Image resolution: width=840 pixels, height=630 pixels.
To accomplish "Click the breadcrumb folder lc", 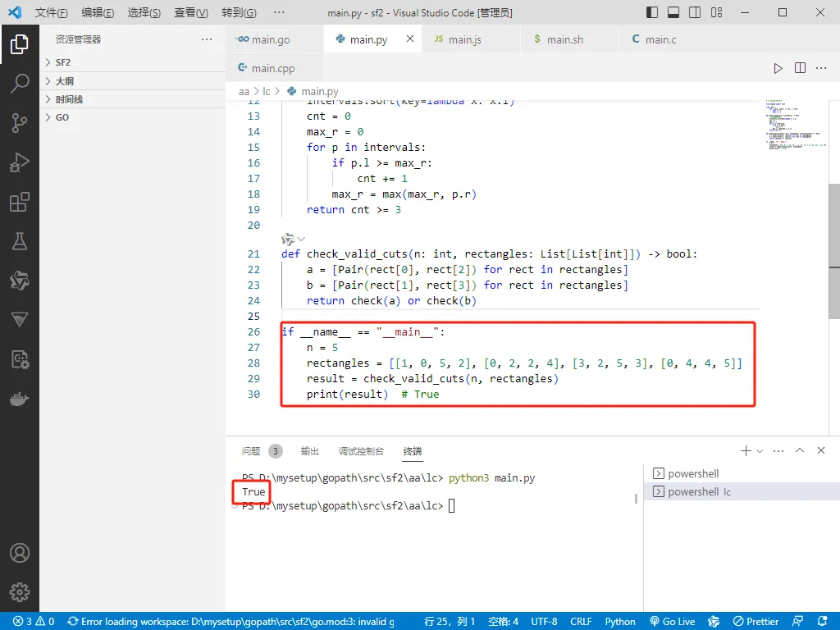I will (x=267, y=92).
